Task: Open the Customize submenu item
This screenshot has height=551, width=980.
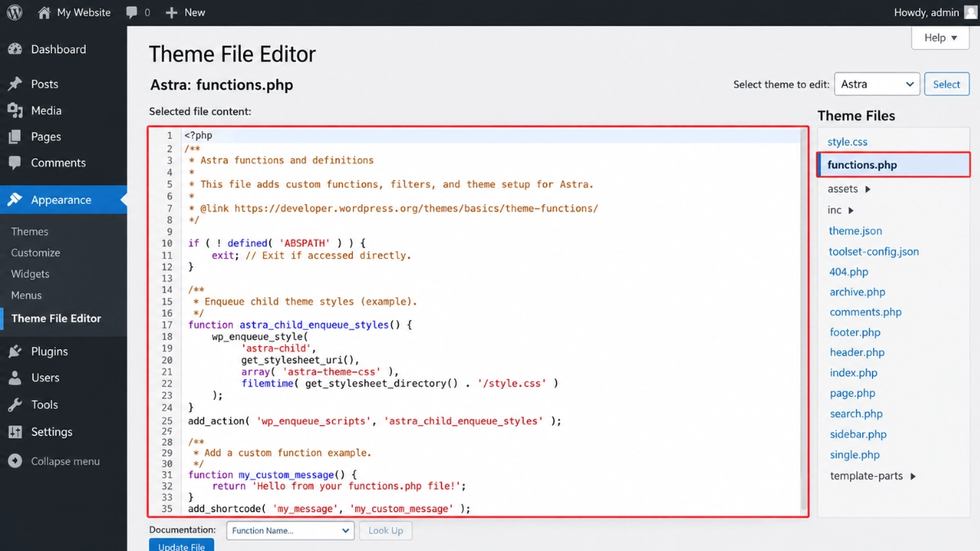Action: point(35,253)
